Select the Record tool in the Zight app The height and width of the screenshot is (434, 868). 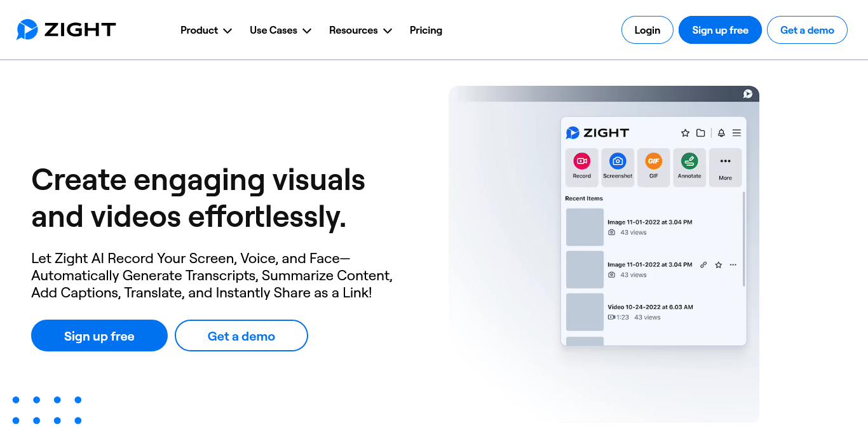coord(581,167)
